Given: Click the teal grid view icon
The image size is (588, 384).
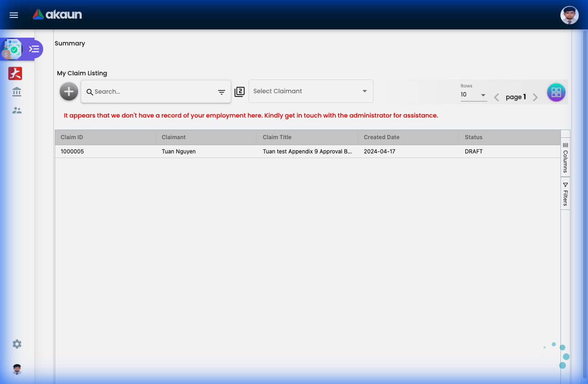Looking at the screenshot, I should click(x=556, y=92).
